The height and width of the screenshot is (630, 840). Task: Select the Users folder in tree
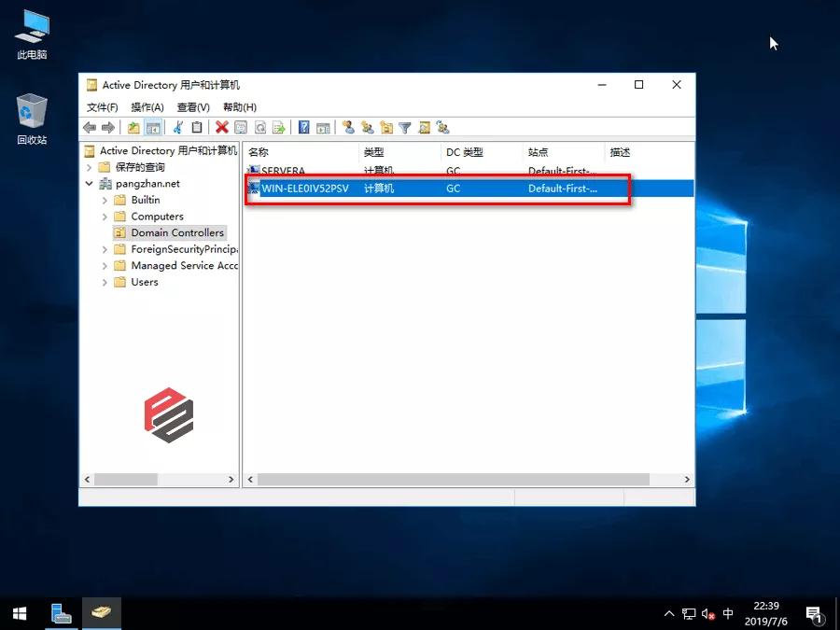(x=145, y=282)
